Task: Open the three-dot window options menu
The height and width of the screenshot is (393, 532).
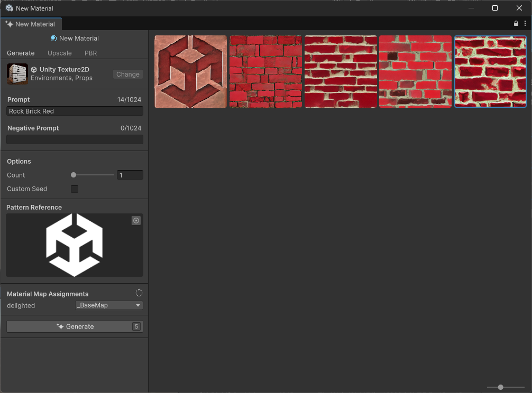Action: pyautogui.click(x=525, y=23)
